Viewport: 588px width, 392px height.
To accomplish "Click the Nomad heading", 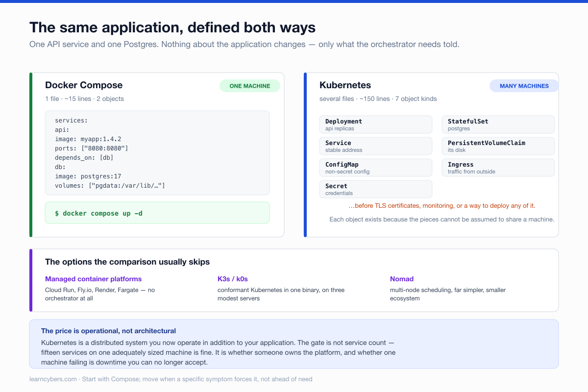I will [402, 279].
